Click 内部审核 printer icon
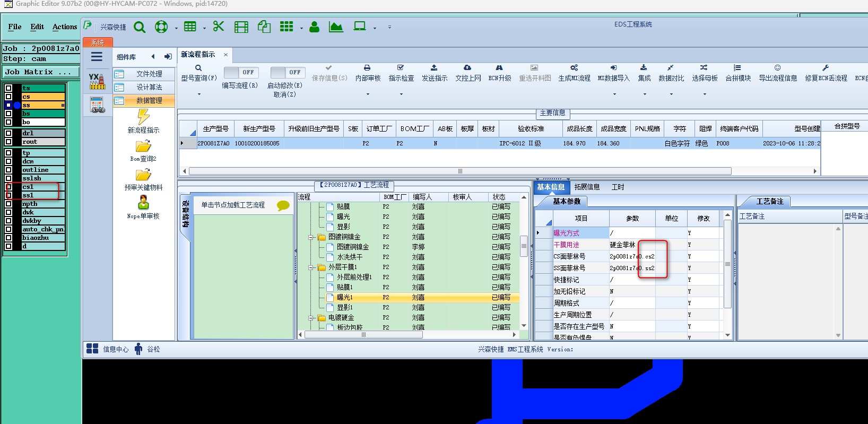This screenshot has width=868, height=424. (367, 68)
